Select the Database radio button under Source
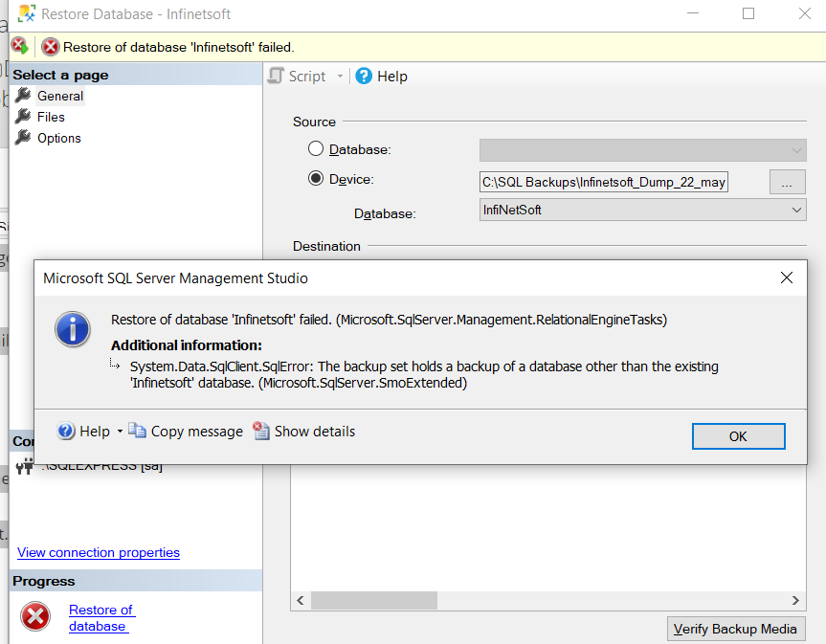826x644 pixels. pyautogui.click(x=317, y=149)
